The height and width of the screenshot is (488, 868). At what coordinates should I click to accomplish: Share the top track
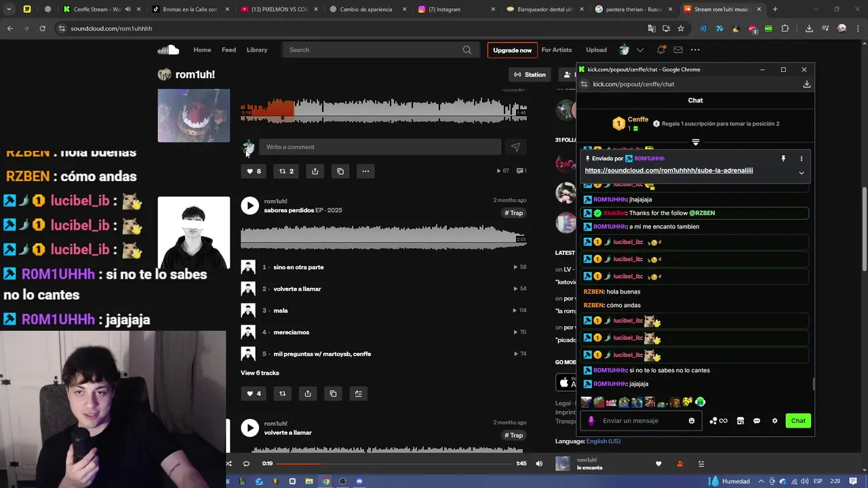click(x=315, y=171)
